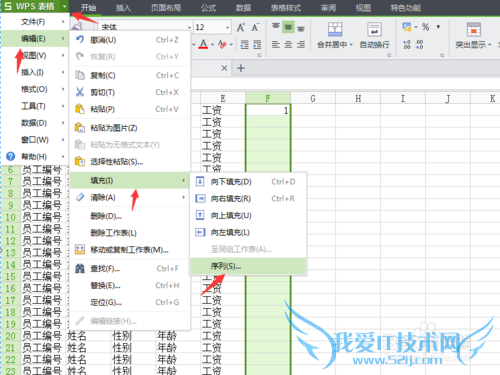
Task: Click the Find binoculars icon
Action: pyautogui.click(x=80, y=268)
